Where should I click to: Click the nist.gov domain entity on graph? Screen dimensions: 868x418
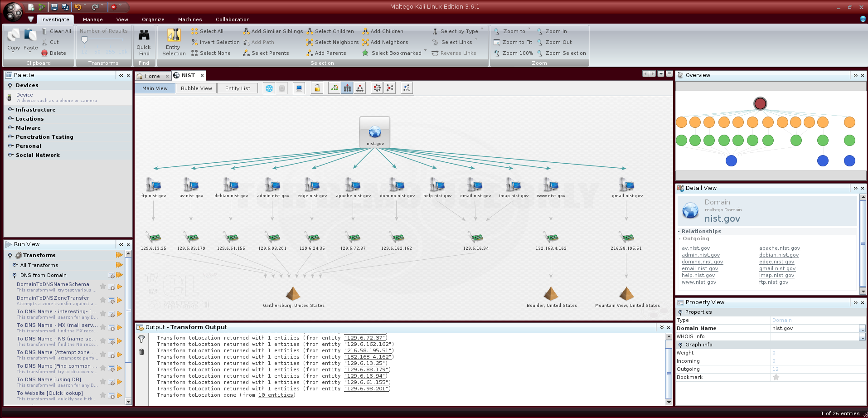point(374,132)
